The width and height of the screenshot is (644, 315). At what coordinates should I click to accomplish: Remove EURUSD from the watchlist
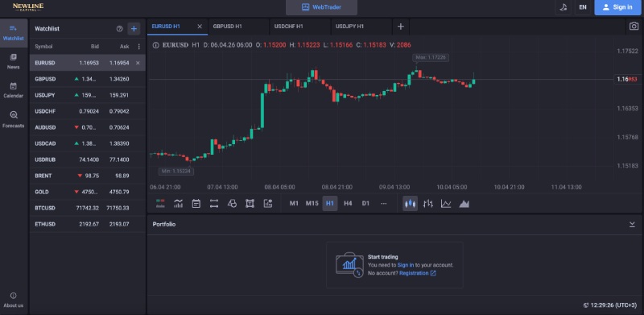point(138,63)
